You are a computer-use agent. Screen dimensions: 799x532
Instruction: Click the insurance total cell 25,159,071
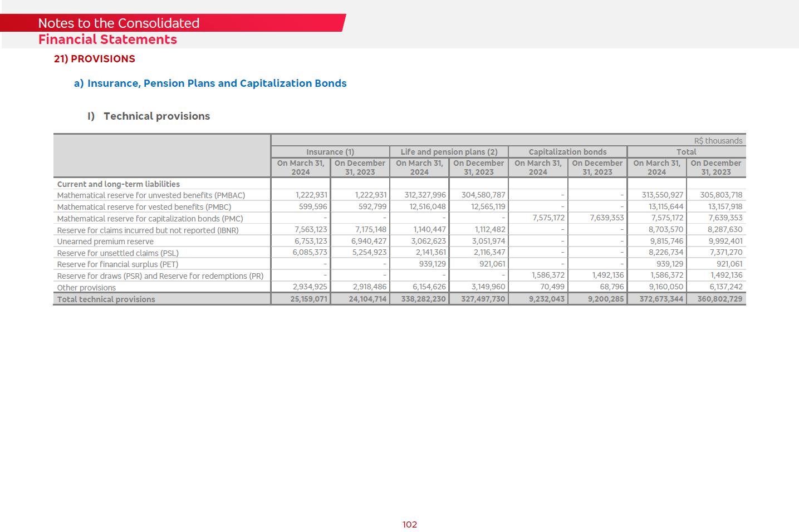[308, 299]
